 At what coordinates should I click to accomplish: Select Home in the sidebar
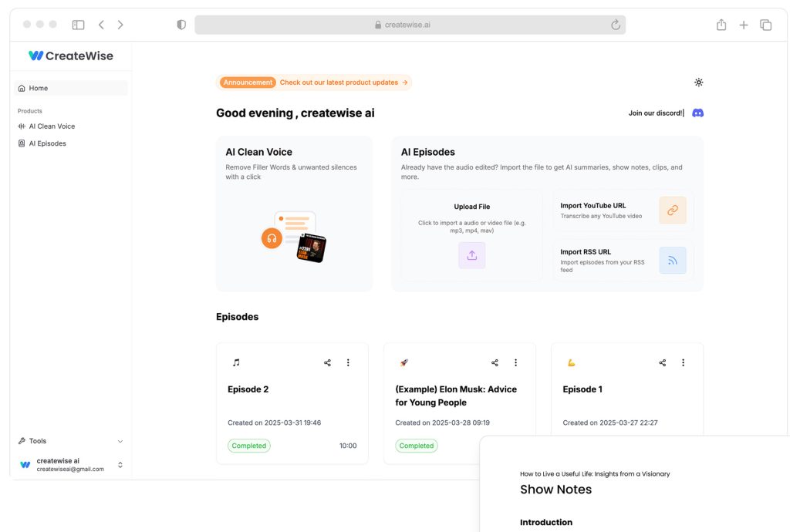pyautogui.click(x=70, y=88)
